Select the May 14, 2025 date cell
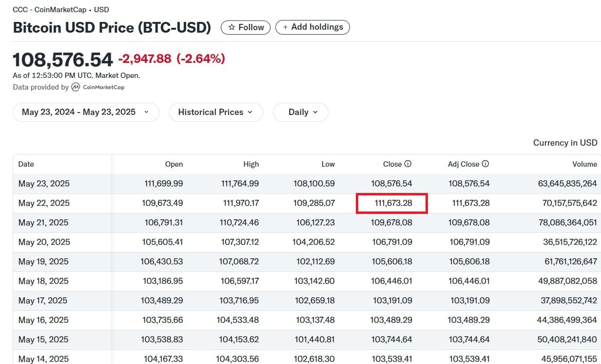The image size is (601, 364). pos(44,359)
